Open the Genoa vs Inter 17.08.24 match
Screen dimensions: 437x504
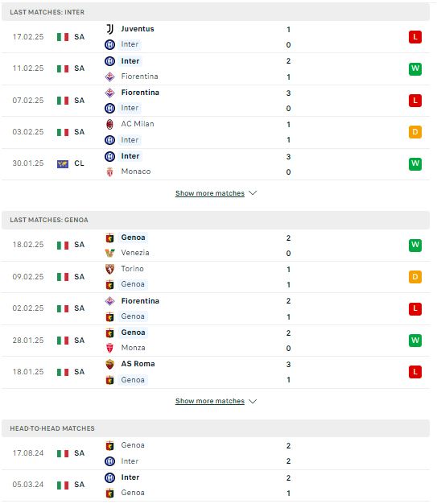(x=216, y=453)
